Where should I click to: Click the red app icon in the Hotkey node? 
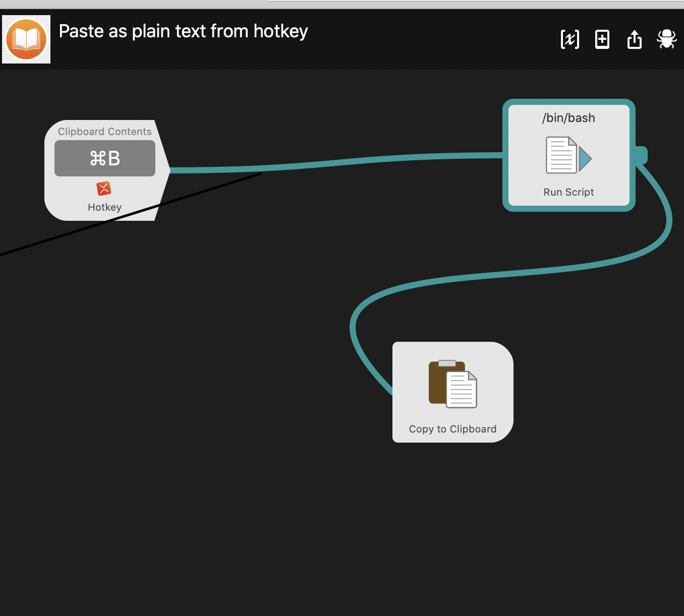coord(104,189)
